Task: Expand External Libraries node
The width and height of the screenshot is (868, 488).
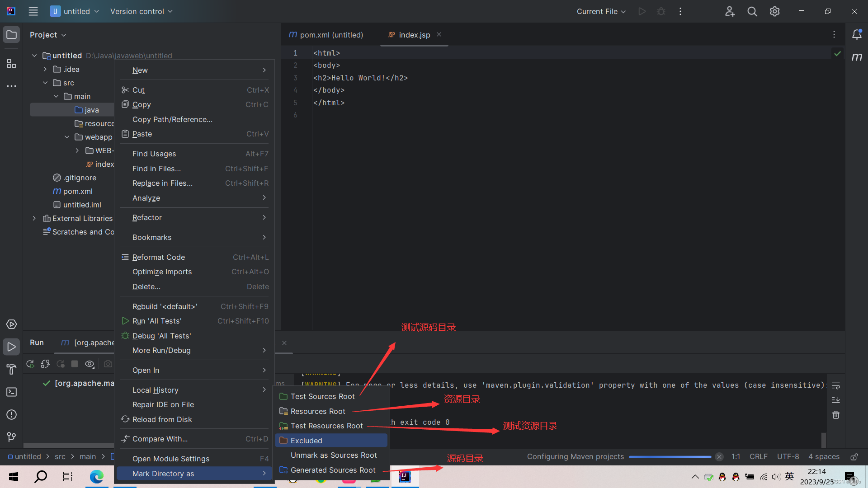Action: tap(34, 218)
